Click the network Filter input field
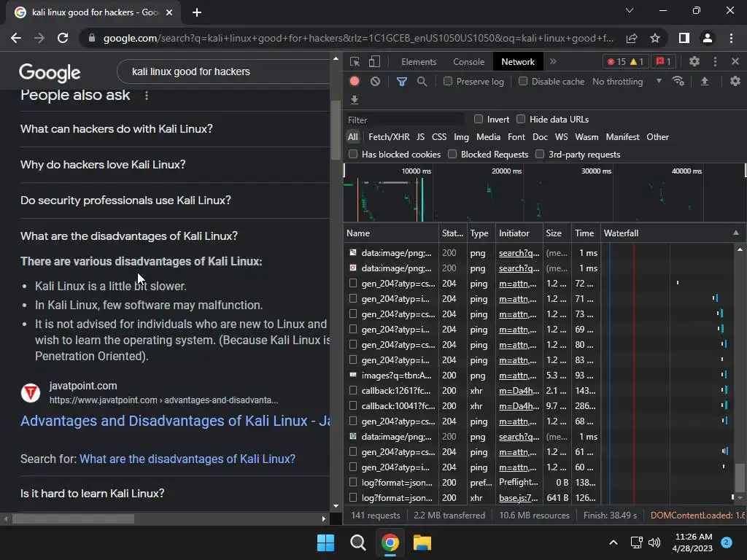 (405, 120)
